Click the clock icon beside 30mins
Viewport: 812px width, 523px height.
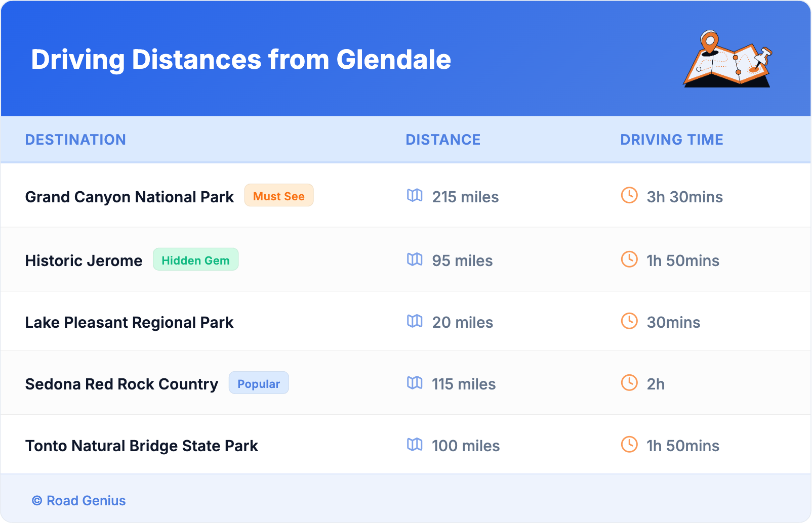pyautogui.click(x=629, y=321)
